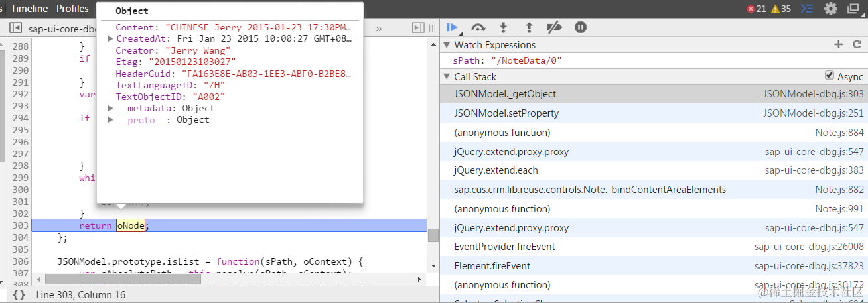Open link sap-ui-core-dbg.js:37823
This screenshot has height=303, width=868.
click(809, 266)
